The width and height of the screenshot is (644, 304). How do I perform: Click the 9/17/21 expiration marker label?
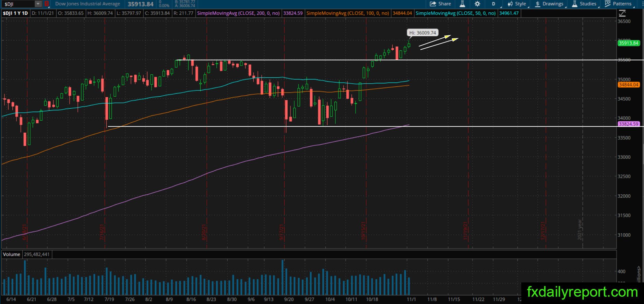click(x=282, y=232)
